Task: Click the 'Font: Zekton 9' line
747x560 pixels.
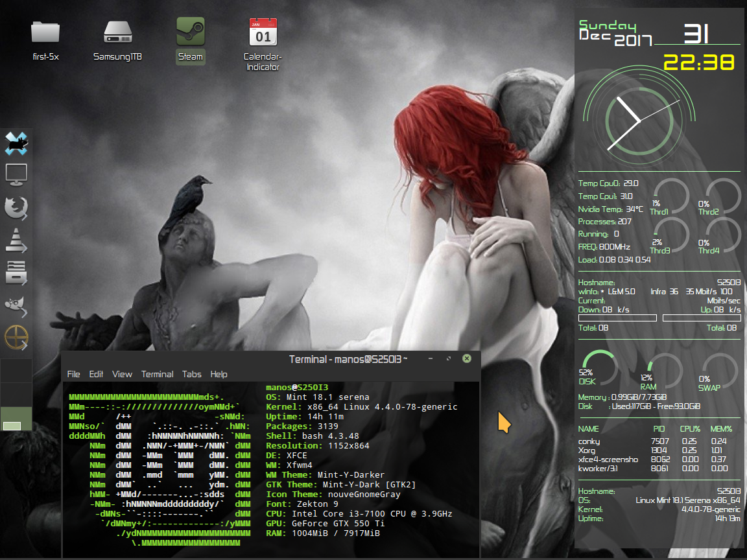Action: pyautogui.click(x=302, y=504)
